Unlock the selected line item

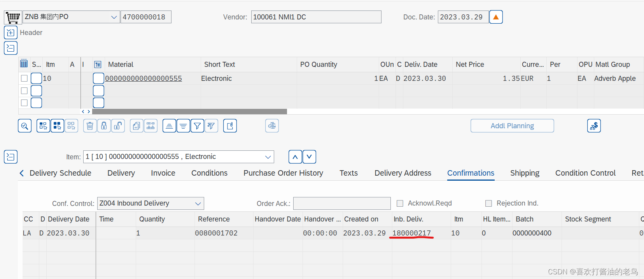point(118,126)
